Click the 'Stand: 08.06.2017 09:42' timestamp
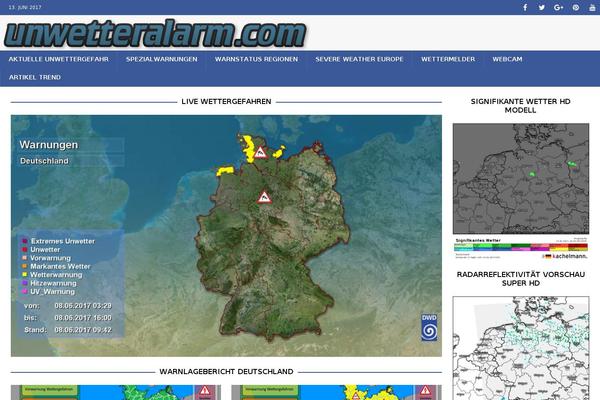 click(x=68, y=330)
